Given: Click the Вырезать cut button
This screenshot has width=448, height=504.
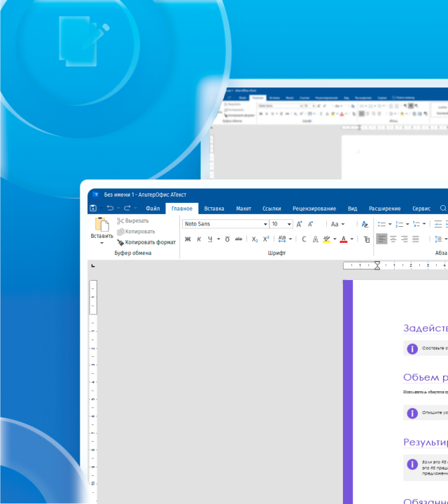Looking at the screenshot, I should [132, 220].
